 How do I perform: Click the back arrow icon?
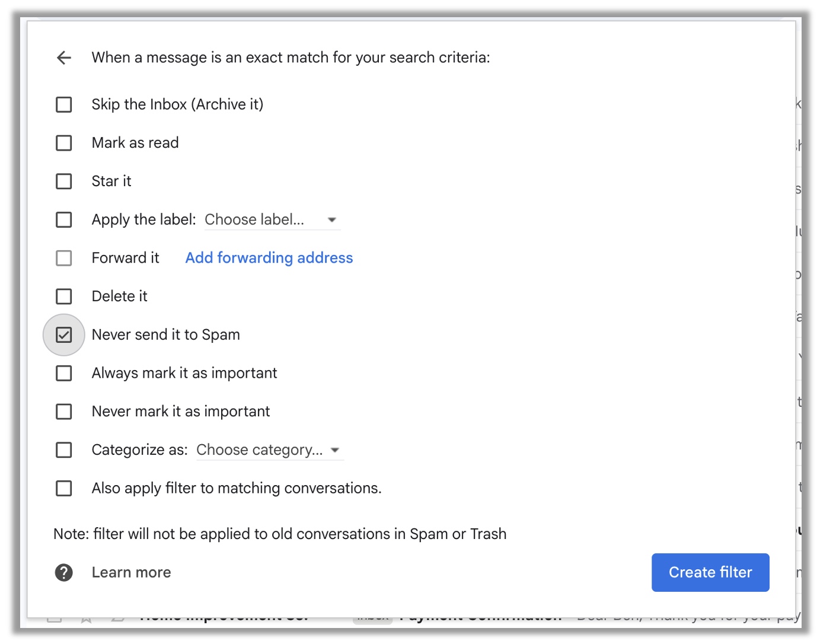64,58
